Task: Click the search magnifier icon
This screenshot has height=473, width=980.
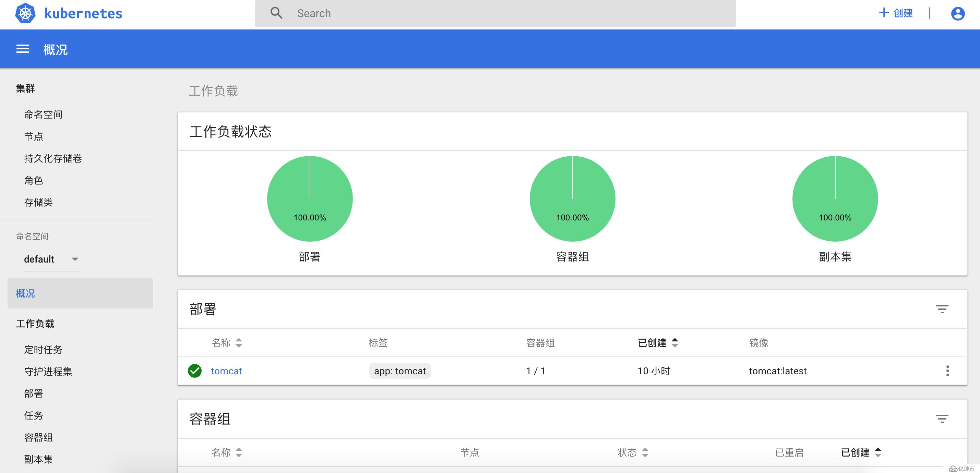Action: pyautogui.click(x=276, y=13)
